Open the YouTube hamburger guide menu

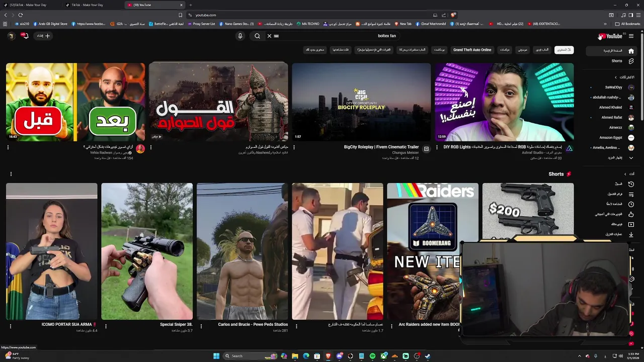[x=631, y=36]
